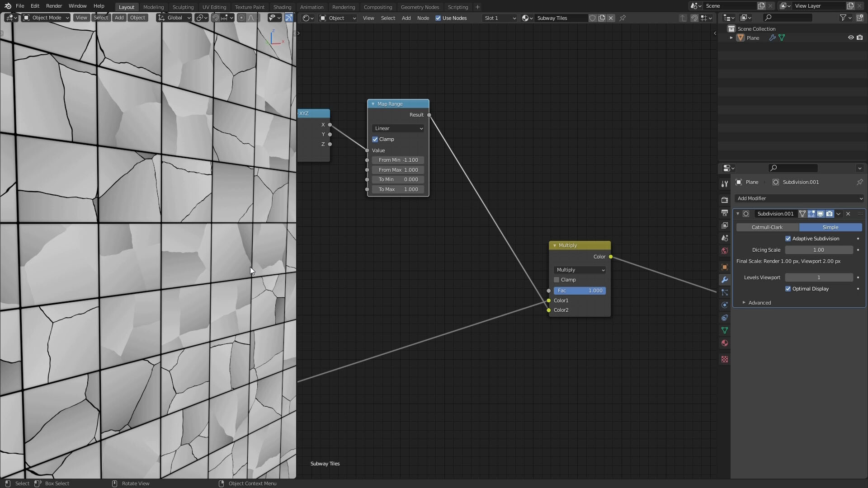This screenshot has width=868, height=488.
Task: Pin the Subway Tiles node tree
Action: [x=623, y=18]
